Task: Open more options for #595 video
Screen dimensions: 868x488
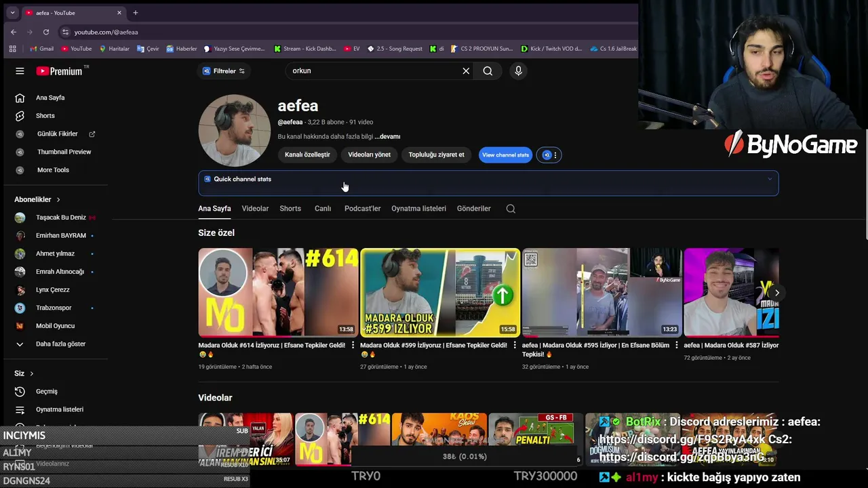Action: click(x=676, y=346)
